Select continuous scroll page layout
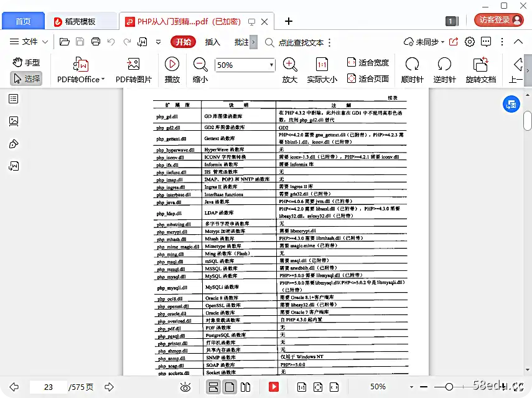 [x=213, y=387]
